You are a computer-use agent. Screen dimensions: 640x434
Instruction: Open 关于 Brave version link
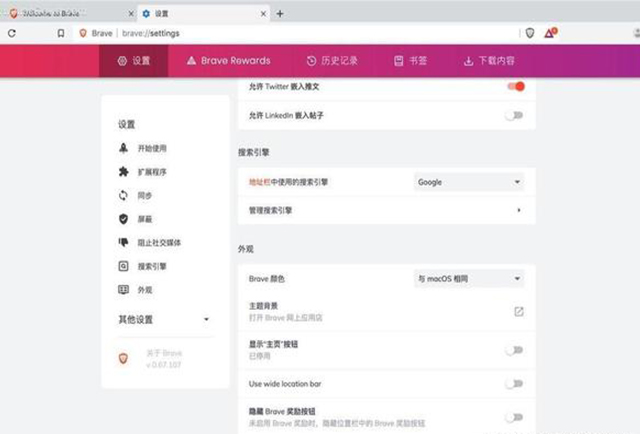pos(164,358)
